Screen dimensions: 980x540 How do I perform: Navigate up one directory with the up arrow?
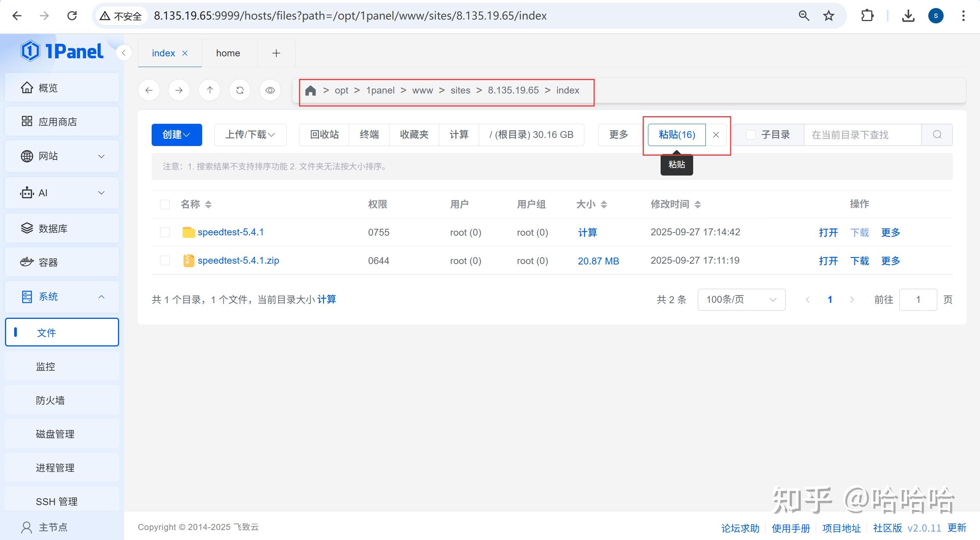click(x=209, y=90)
